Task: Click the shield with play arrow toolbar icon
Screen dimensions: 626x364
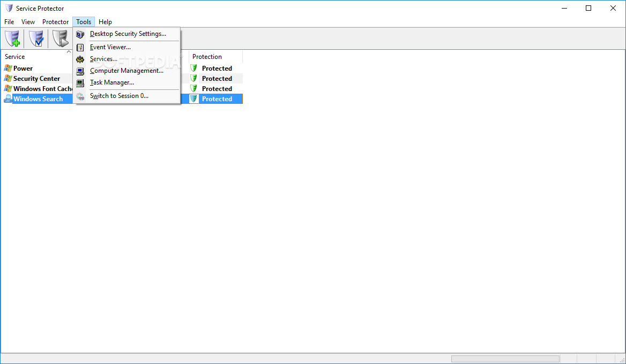Action: click(60, 39)
